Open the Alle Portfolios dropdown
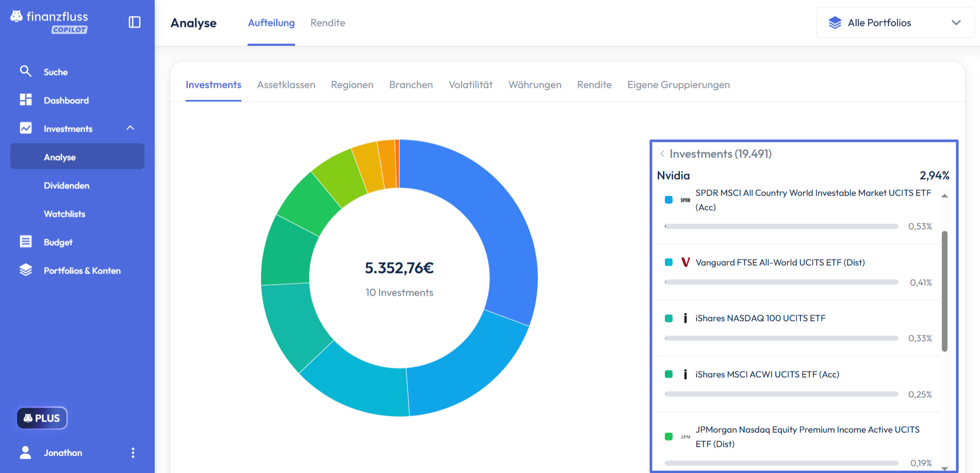This screenshot has height=473, width=980. 895,23
